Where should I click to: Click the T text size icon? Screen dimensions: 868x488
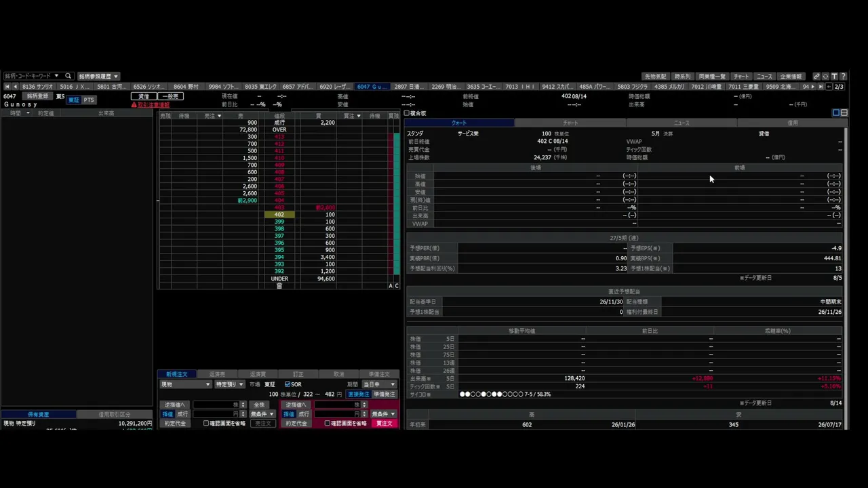tap(835, 77)
